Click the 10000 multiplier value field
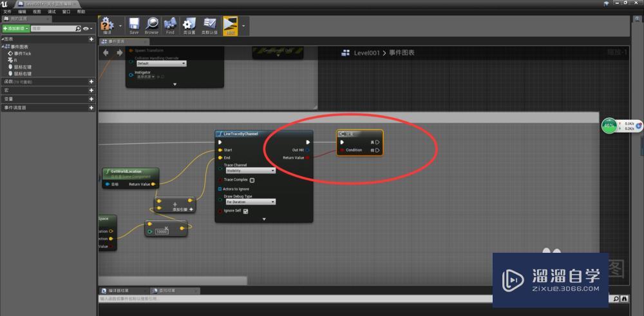The width and height of the screenshot is (644, 316). (162, 232)
